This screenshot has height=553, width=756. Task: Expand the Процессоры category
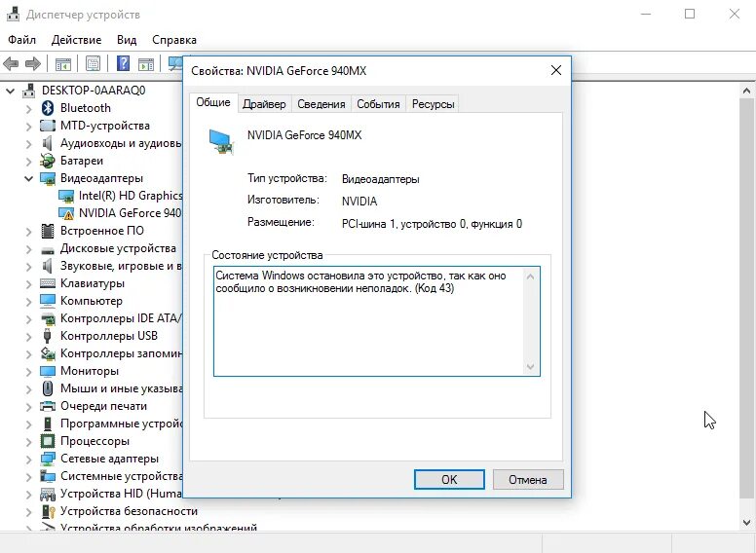(29, 442)
